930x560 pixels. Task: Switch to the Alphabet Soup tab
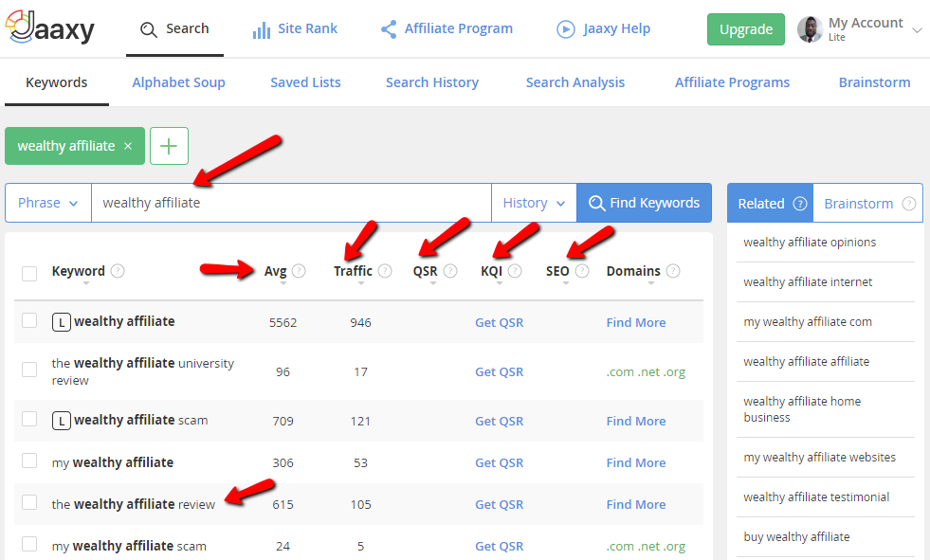(x=178, y=82)
